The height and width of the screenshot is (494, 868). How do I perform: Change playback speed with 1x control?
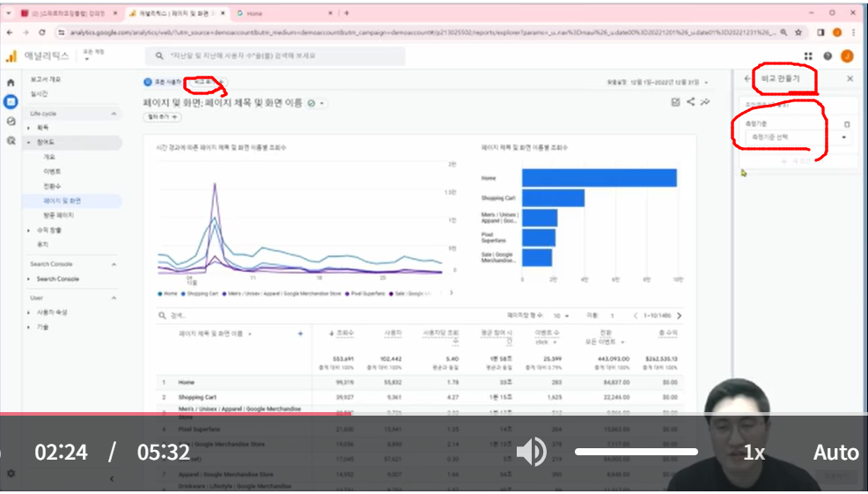tap(754, 453)
